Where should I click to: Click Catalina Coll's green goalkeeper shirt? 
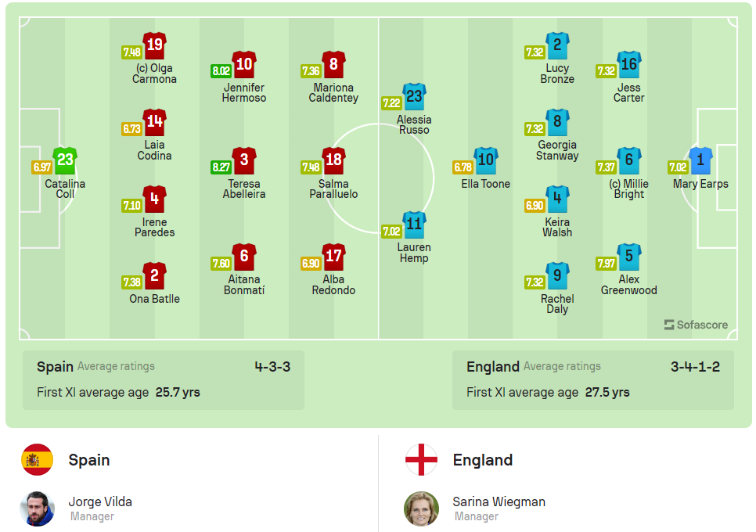pos(65,160)
